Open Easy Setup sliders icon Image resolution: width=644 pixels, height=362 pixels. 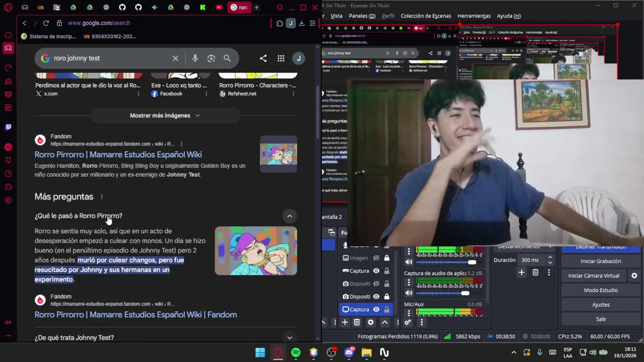[312, 23]
